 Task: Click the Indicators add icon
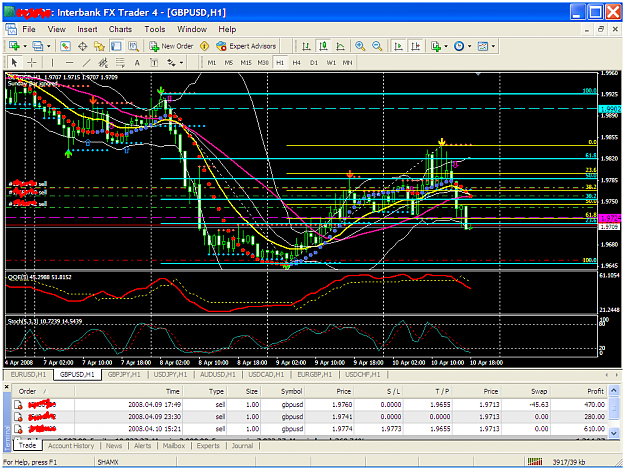click(436, 46)
